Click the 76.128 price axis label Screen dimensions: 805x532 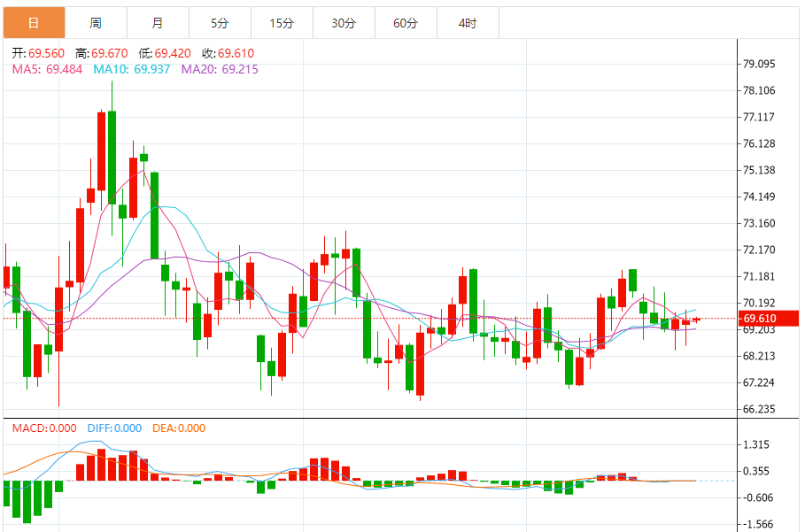[x=759, y=143]
